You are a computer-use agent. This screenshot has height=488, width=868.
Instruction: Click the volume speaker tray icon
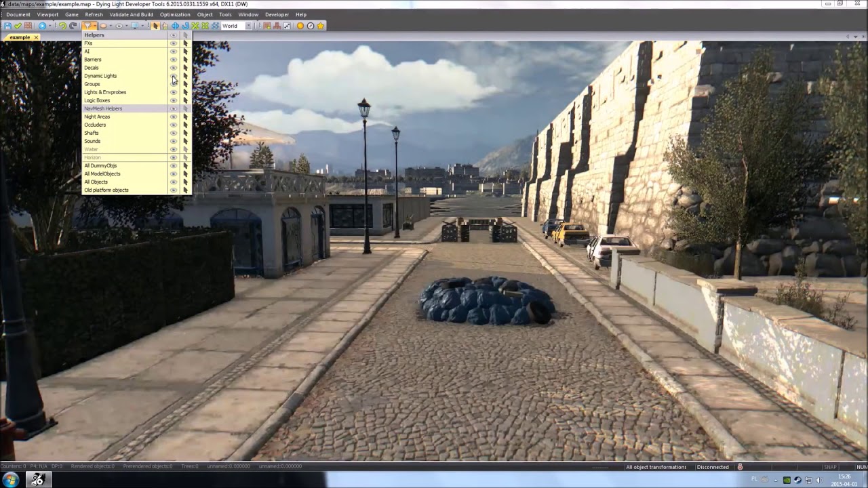pyautogui.click(x=819, y=480)
